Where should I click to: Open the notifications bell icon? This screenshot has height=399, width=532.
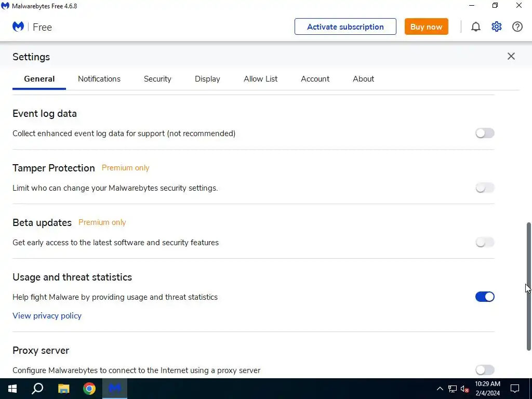click(x=476, y=27)
